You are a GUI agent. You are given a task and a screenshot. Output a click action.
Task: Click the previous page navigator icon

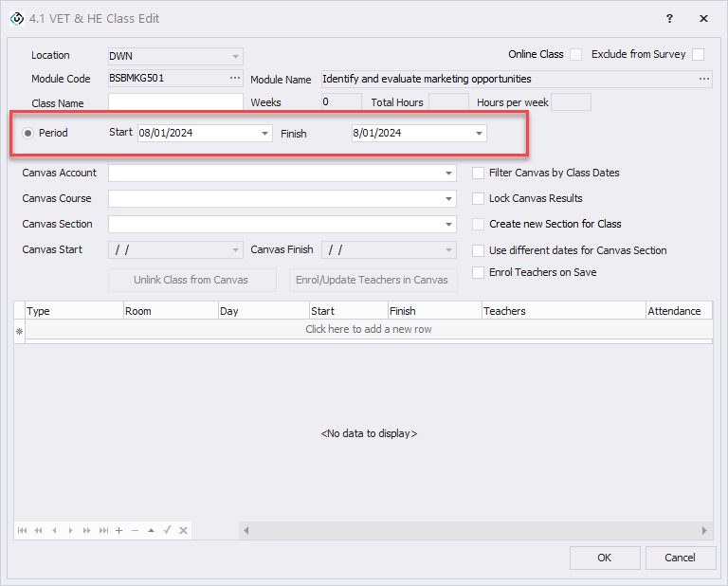point(38,531)
